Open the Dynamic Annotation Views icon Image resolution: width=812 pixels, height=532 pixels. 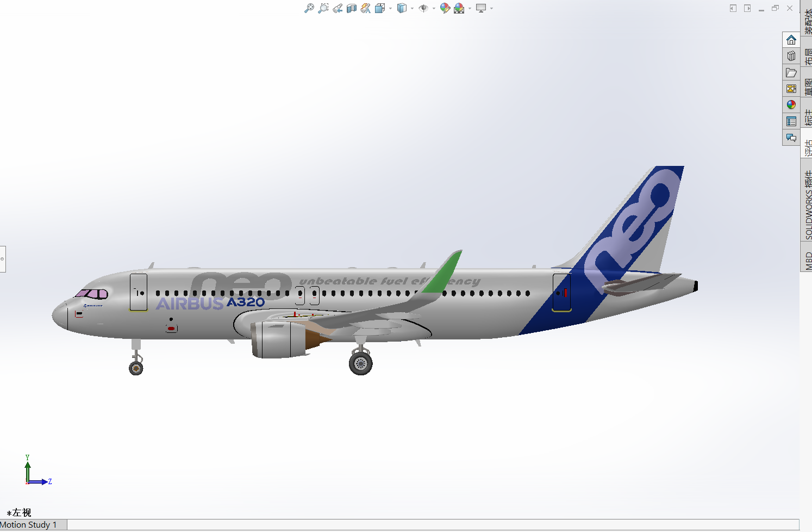pos(366,8)
